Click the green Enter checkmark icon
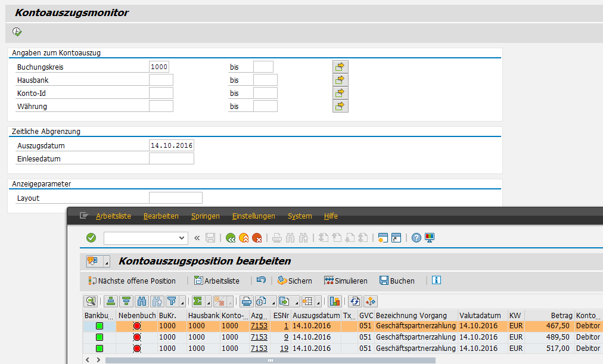The height and width of the screenshot is (364, 603). coord(91,238)
